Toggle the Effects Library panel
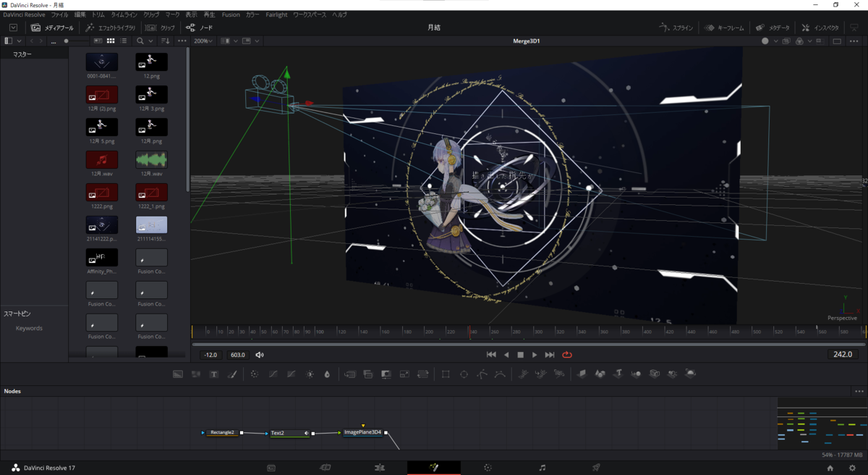This screenshot has height=475, width=868. coord(110,28)
